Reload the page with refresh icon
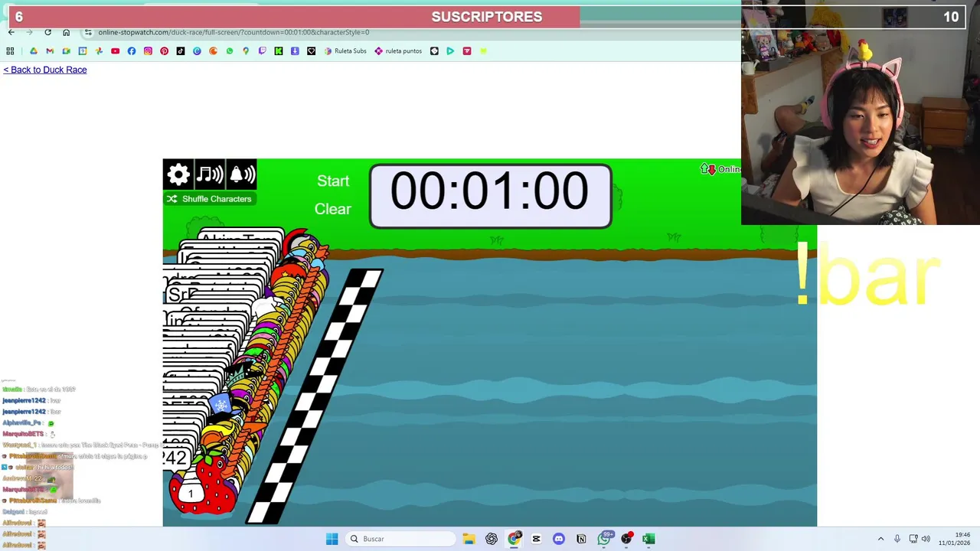Screen dimensions: 980x551 pyautogui.click(x=47, y=32)
